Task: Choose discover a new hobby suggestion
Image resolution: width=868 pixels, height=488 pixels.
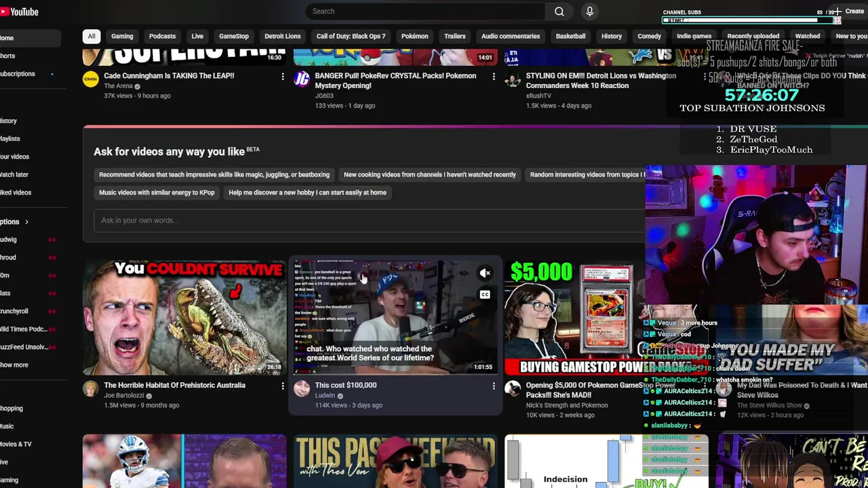Action: click(307, 192)
